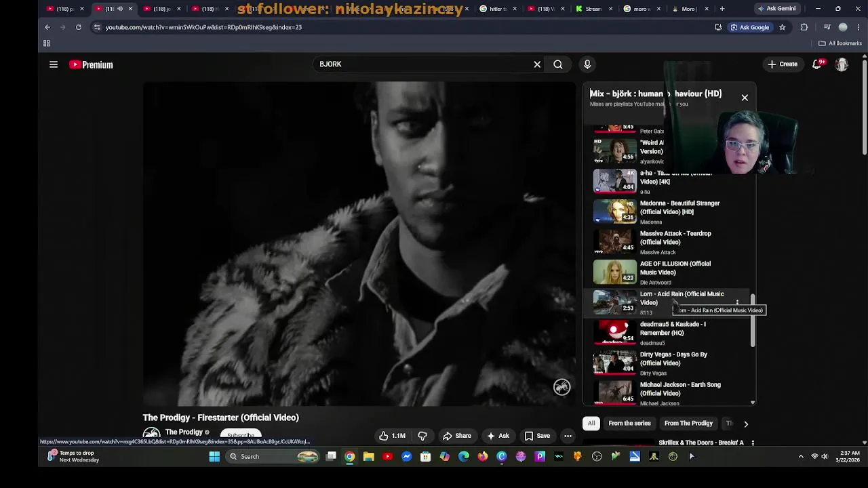Image resolution: width=868 pixels, height=488 pixels.
Task: Go back in browser history
Action: click(47, 27)
